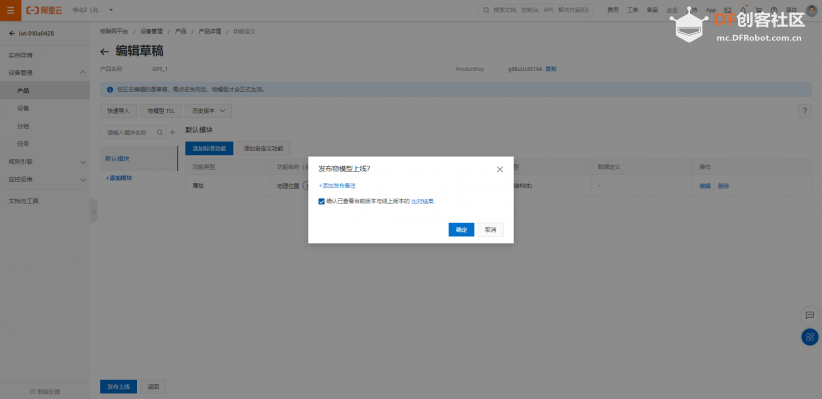Open the user avatar menu
Screen dimensions: 822x399
pos(812,10)
